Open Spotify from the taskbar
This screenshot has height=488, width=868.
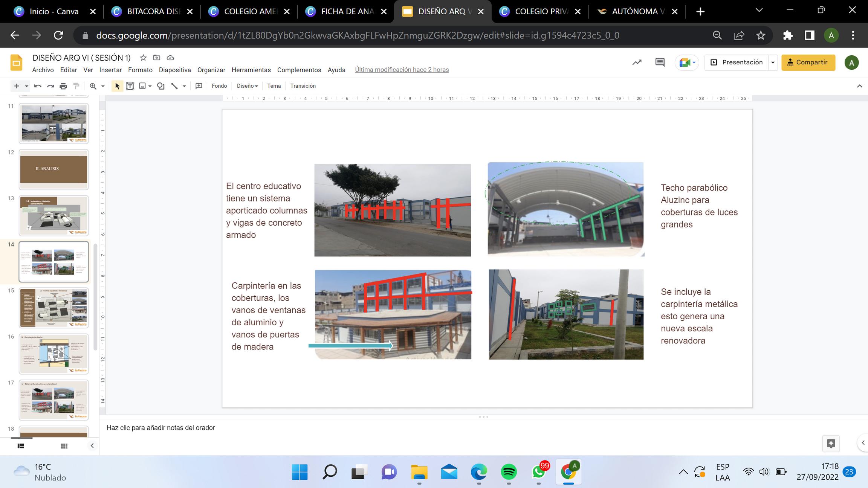tap(509, 472)
